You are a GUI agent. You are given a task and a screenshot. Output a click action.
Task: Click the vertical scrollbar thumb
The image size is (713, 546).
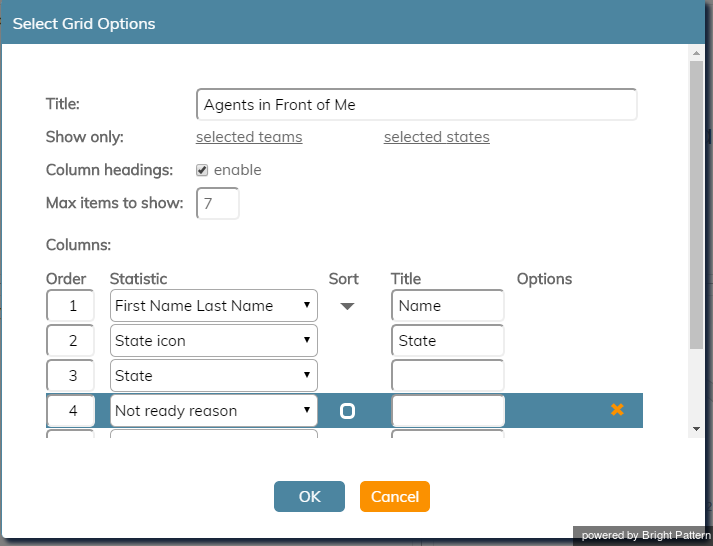[x=696, y=205]
